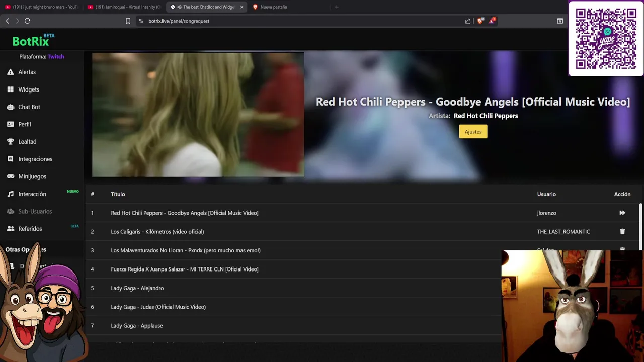Open site settings icon in address bar
This screenshot has height=362, width=644.
(141, 21)
